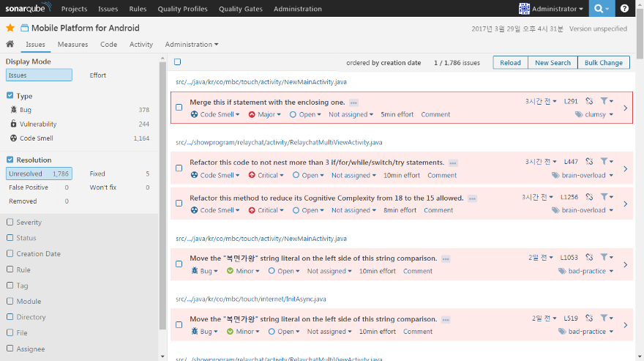Check the Merge this if statement issue
The width and height of the screenshot is (644, 361).
(179, 108)
